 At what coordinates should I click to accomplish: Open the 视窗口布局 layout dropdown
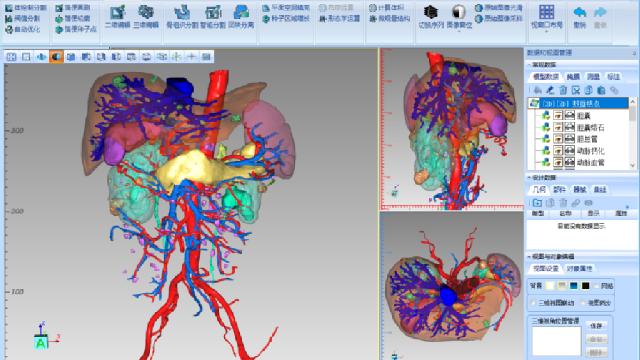(x=546, y=18)
